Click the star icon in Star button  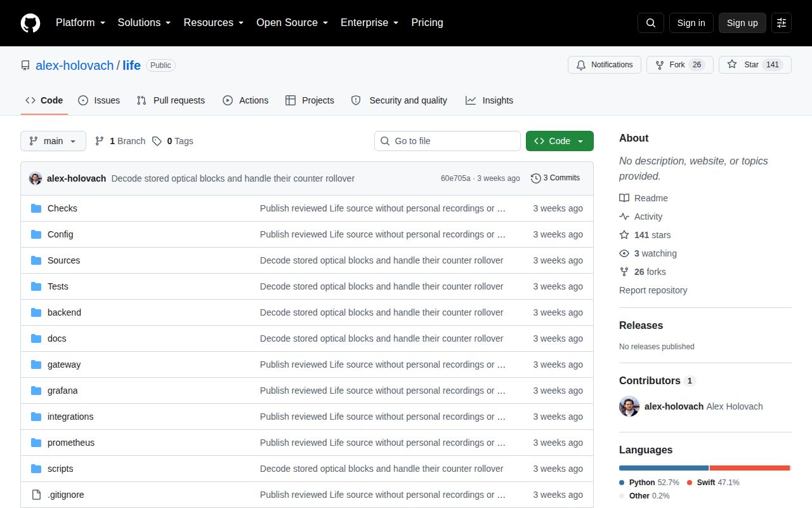(x=732, y=65)
